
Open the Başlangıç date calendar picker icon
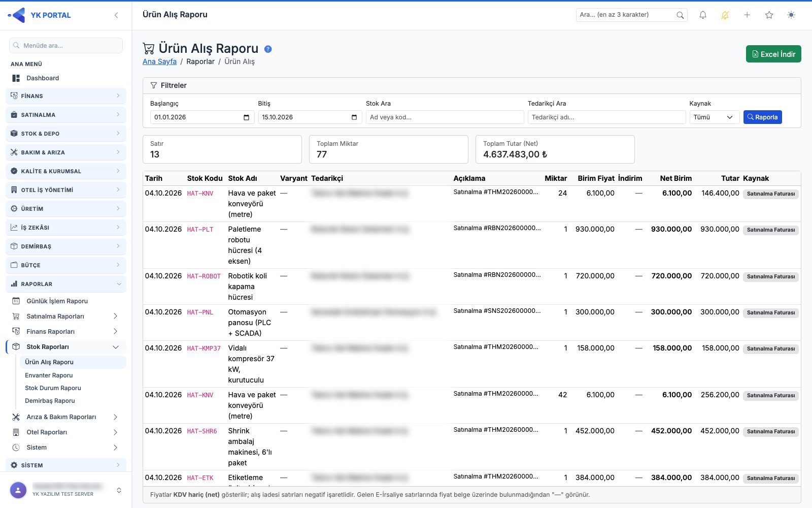tap(246, 117)
